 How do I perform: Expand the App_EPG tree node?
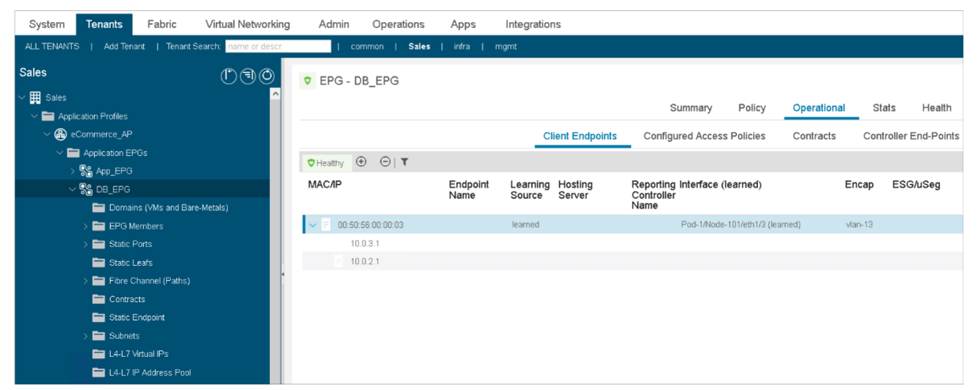73,171
